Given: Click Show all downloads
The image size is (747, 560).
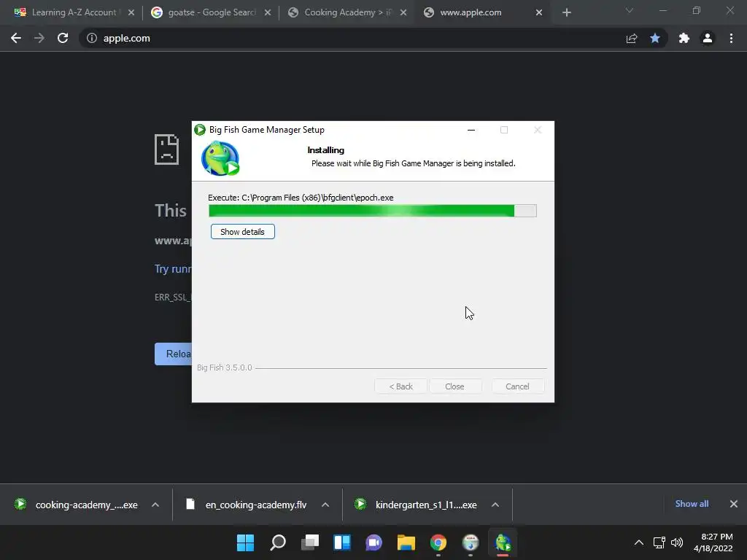Looking at the screenshot, I should pos(692,504).
